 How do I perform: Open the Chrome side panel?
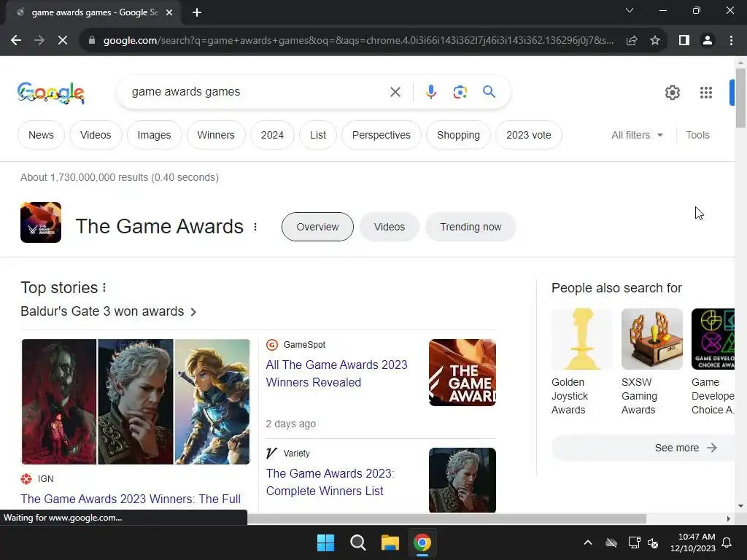click(684, 41)
